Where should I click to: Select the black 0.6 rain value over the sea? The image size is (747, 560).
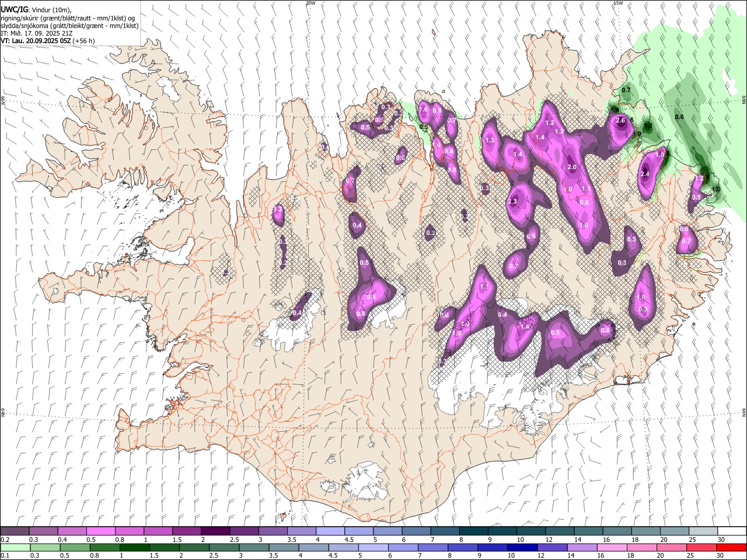[679, 117]
